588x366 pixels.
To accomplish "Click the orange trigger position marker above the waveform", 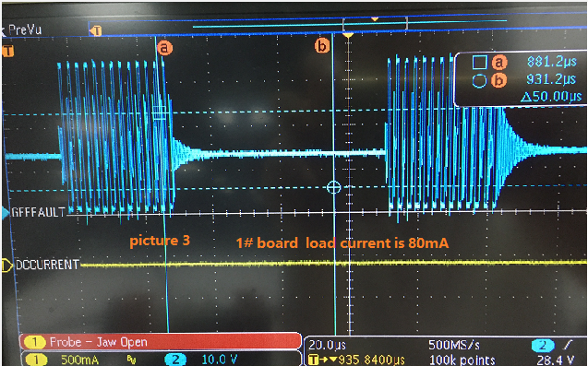I will coord(348,35).
